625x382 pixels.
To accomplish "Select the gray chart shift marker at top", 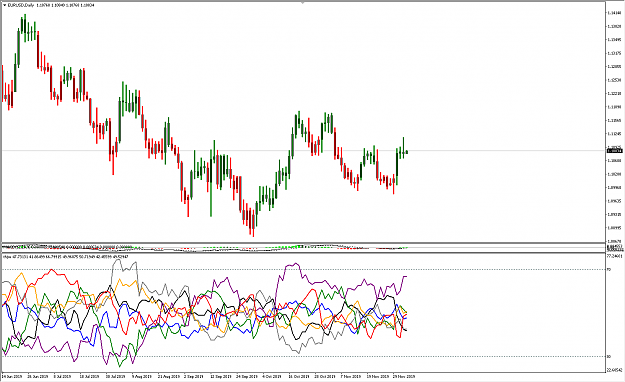I will [303, 2].
